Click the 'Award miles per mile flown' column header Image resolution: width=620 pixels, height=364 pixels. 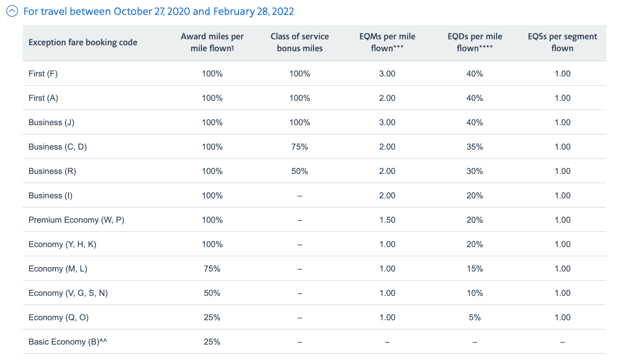coord(212,42)
